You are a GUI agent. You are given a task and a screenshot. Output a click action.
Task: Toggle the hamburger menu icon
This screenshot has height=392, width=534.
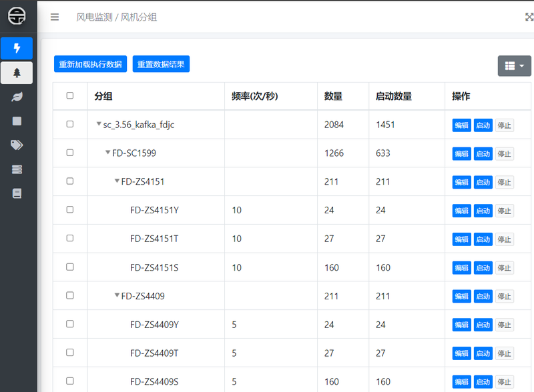55,17
